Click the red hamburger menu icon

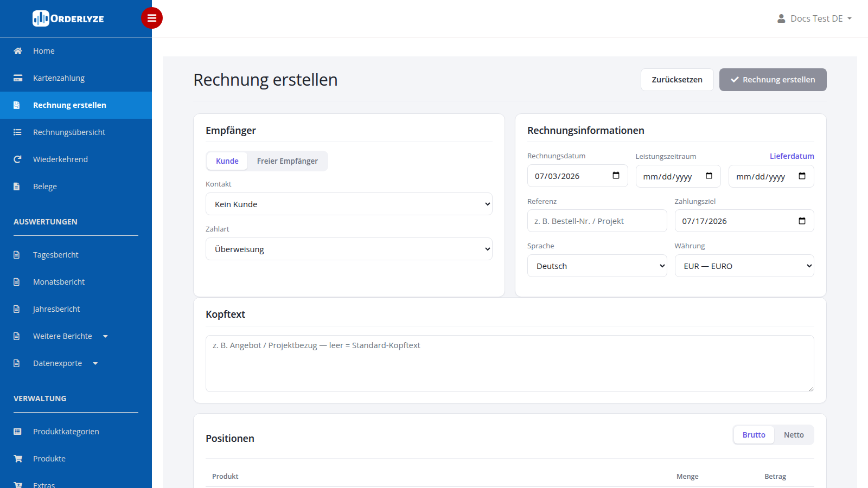click(152, 18)
